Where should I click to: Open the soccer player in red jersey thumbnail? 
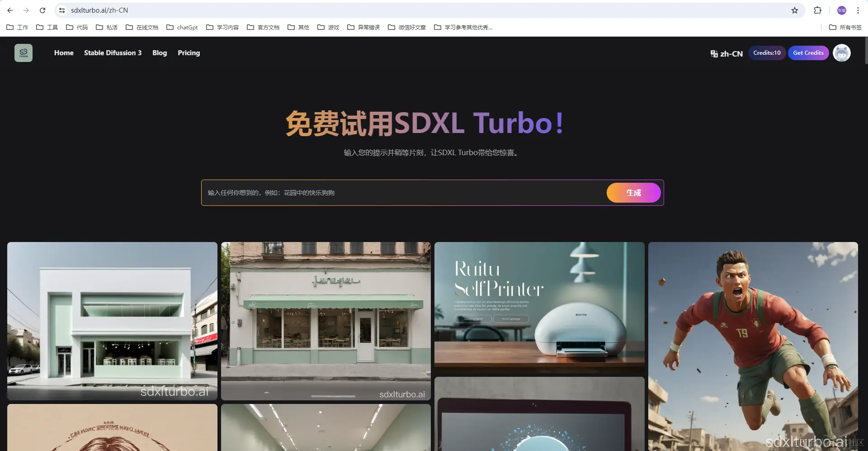(x=753, y=347)
